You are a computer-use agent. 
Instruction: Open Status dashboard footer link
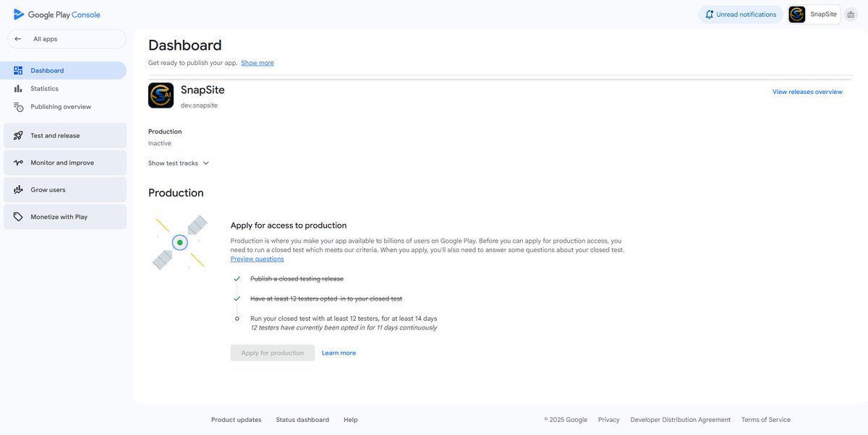[302, 420]
